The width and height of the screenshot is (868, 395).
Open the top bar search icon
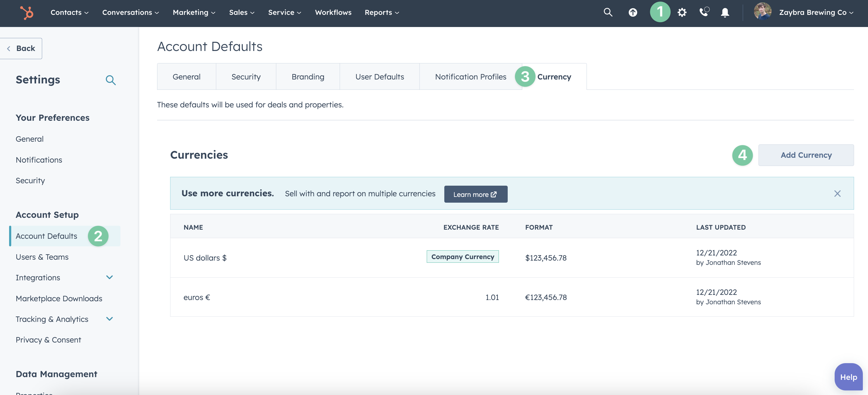click(607, 12)
